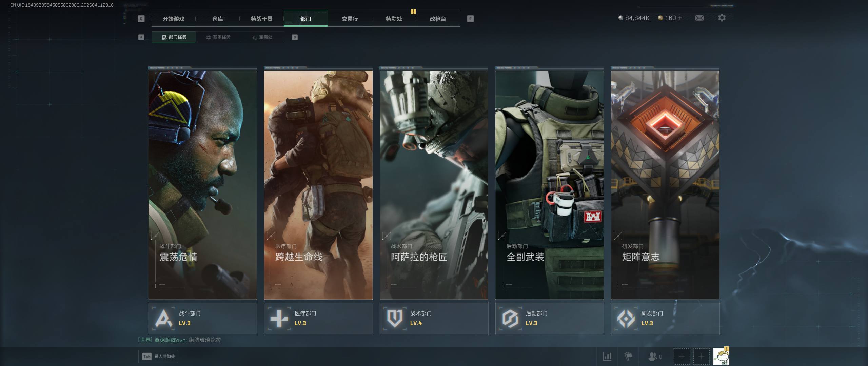Go to 特战干员 tab
868x366 pixels.
[x=261, y=19]
